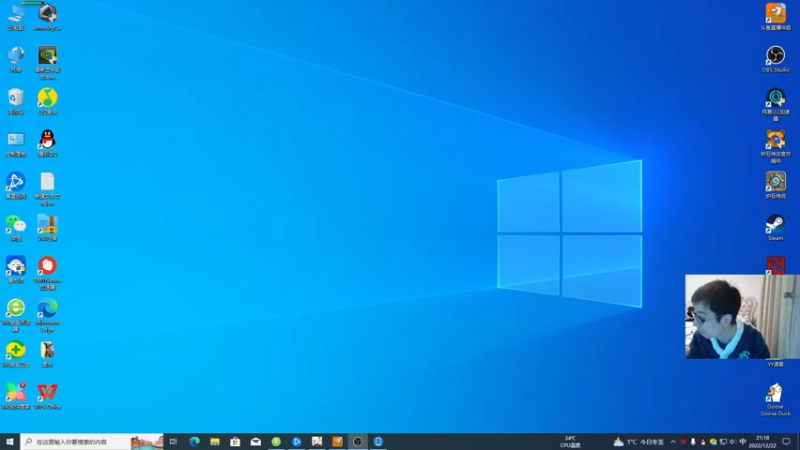Open the Recycle Bin
Screen dimensions: 800x450
[x=16, y=101]
